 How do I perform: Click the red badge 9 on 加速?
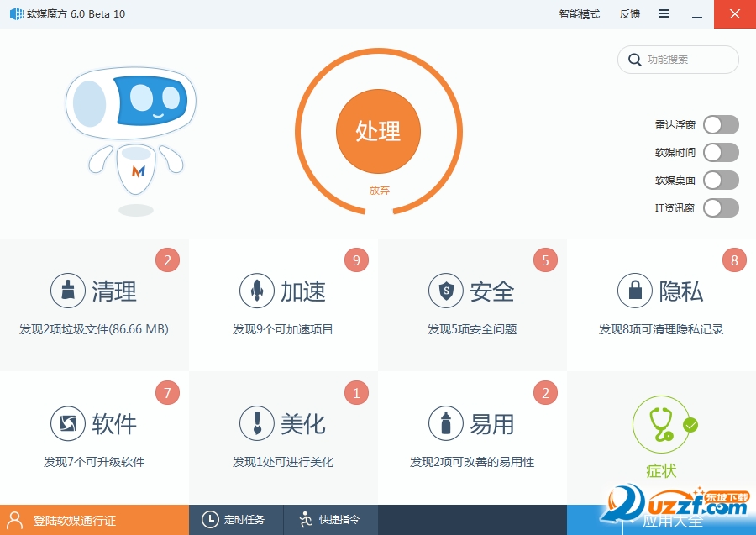pyautogui.click(x=356, y=260)
